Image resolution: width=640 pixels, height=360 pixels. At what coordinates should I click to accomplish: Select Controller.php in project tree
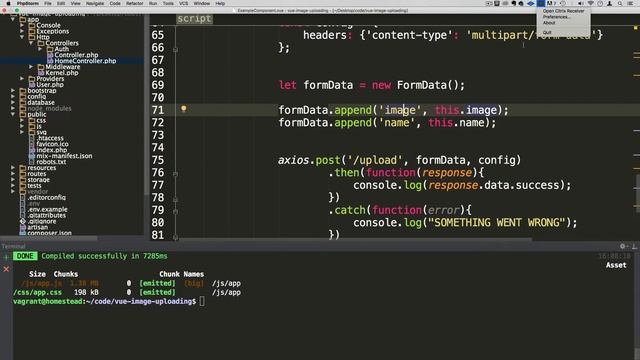(76, 55)
